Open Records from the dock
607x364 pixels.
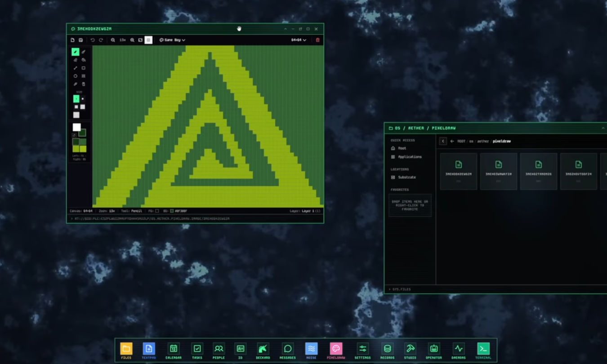click(387, 351)
